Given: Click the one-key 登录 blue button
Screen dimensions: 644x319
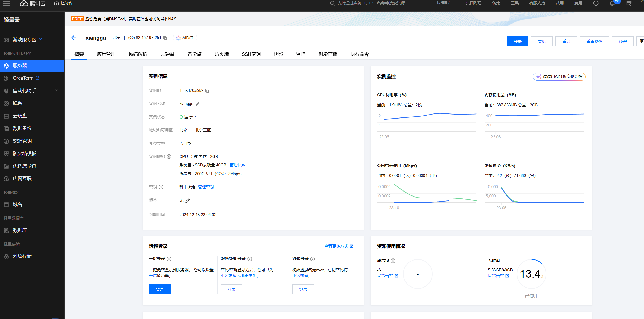Looking at the screenshot, I should click(x=160, y=289).
